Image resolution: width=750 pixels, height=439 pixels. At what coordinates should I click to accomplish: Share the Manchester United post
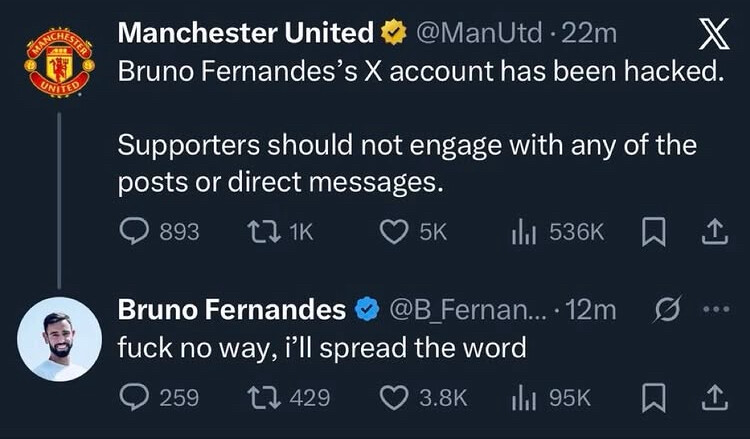[x=713, y=231]
